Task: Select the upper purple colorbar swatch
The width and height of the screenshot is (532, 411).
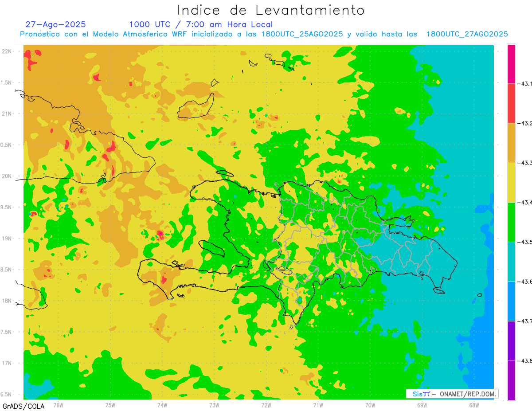Action: pyautogui.click(x=511, y=341)
